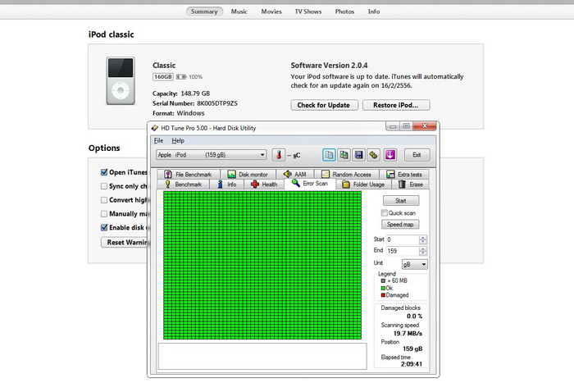Click the temperature thermometer icon
This screenshot has width=574, height=392.
[280, 154]
